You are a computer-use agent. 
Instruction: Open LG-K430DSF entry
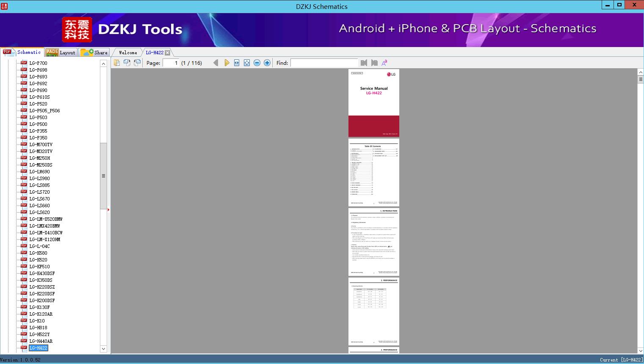(x=42, y=273)
